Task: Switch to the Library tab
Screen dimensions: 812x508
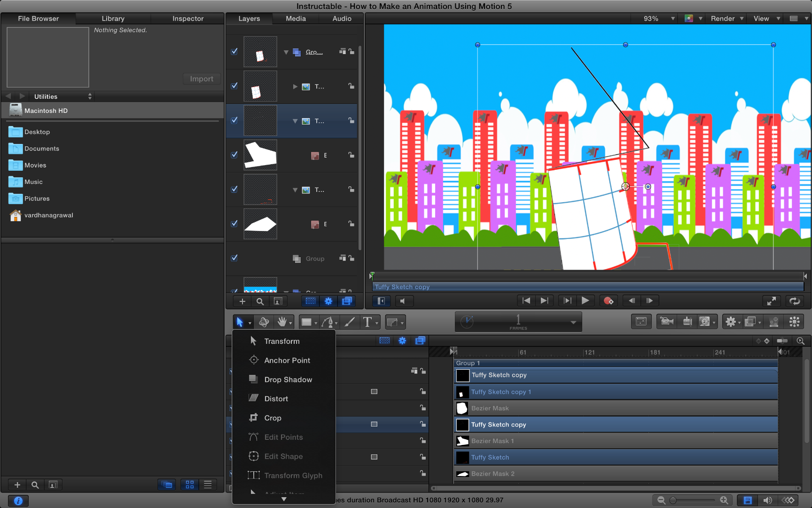Action: [113, 18]
